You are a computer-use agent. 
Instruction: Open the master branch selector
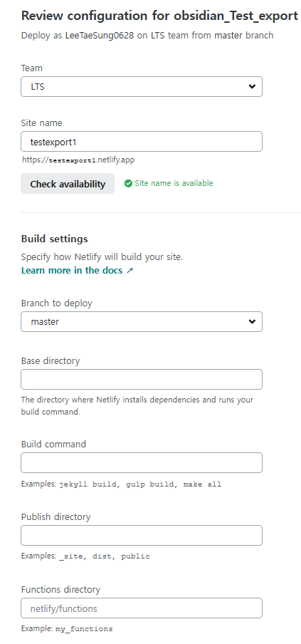pyautogui.click(x=142, y=321)
